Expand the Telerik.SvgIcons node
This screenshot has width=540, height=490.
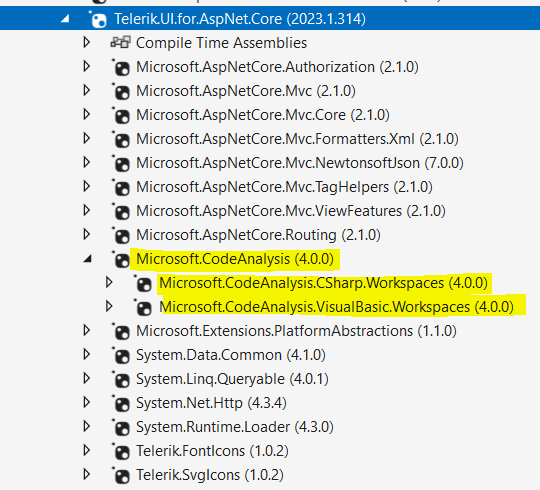(x=87, y=474)
